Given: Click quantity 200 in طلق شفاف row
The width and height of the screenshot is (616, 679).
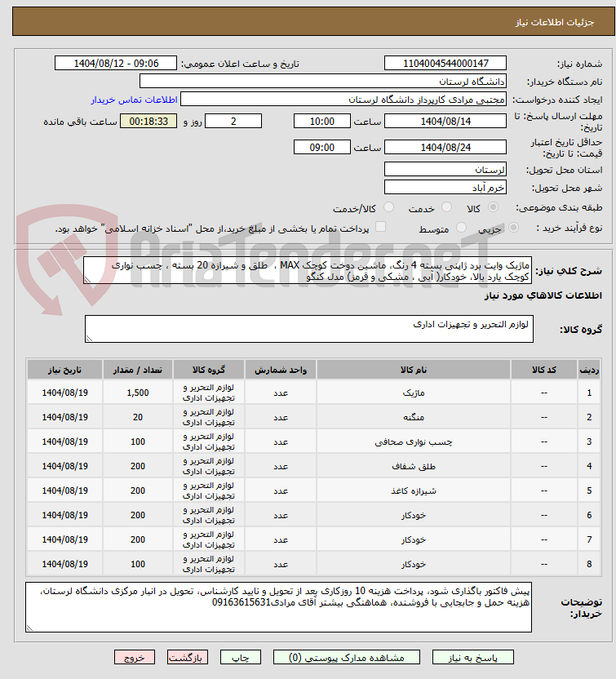Looking at the screenshot, I should click(138, 466).
